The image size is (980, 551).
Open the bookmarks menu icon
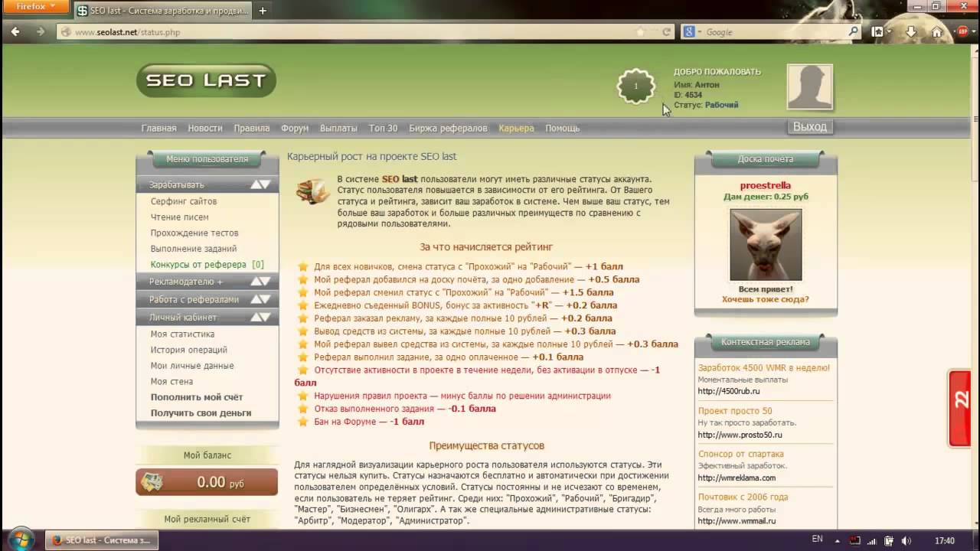pos(877,32)
